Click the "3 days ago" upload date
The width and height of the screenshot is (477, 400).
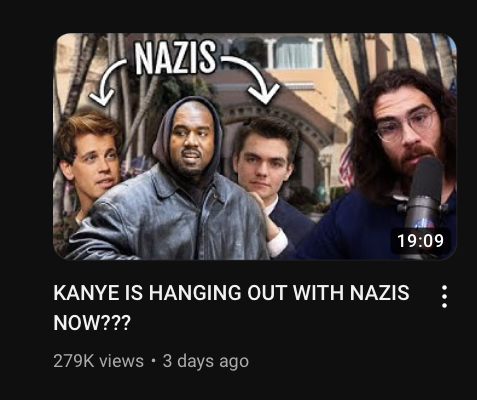[206, 361]
